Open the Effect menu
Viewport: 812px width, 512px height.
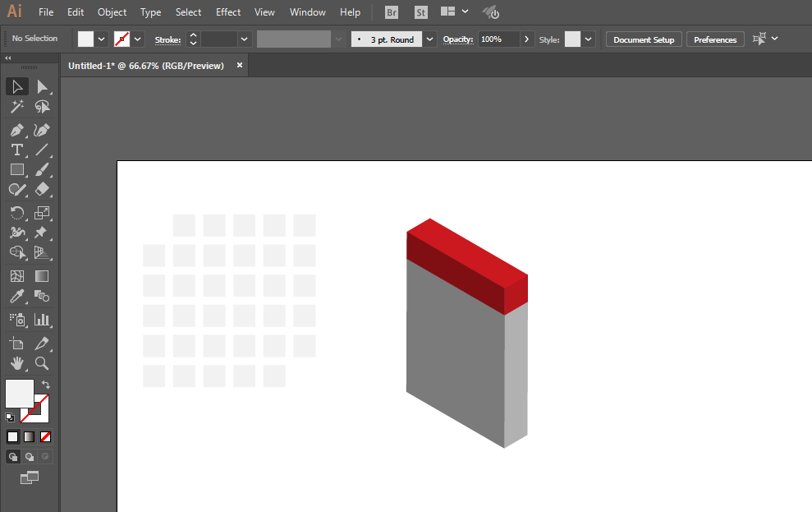point(228,12)
